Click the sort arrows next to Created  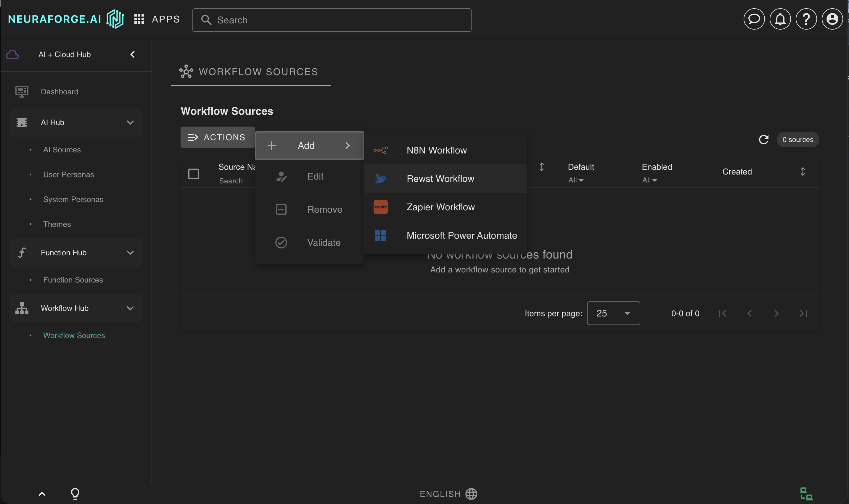click(x=803, y=172)
